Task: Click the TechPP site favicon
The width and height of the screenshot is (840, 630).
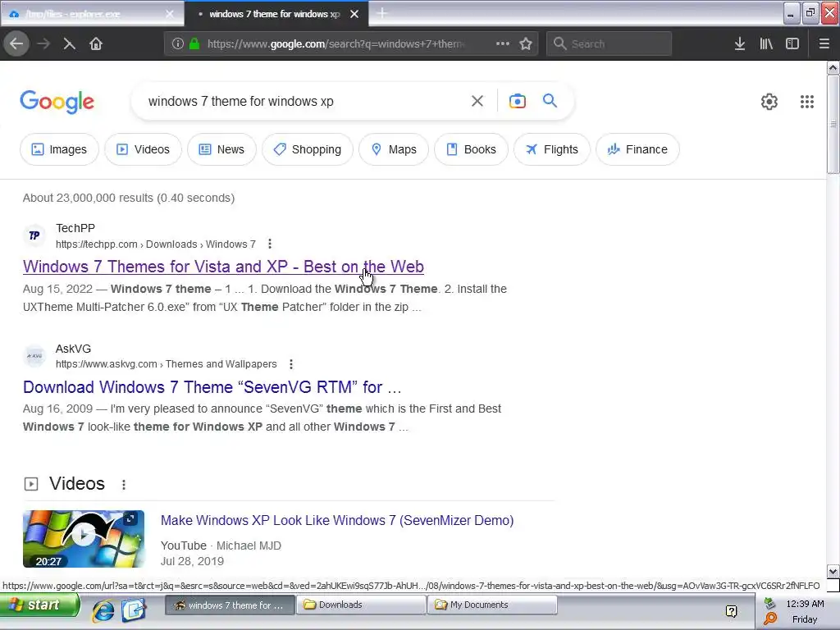Action: 34,235
